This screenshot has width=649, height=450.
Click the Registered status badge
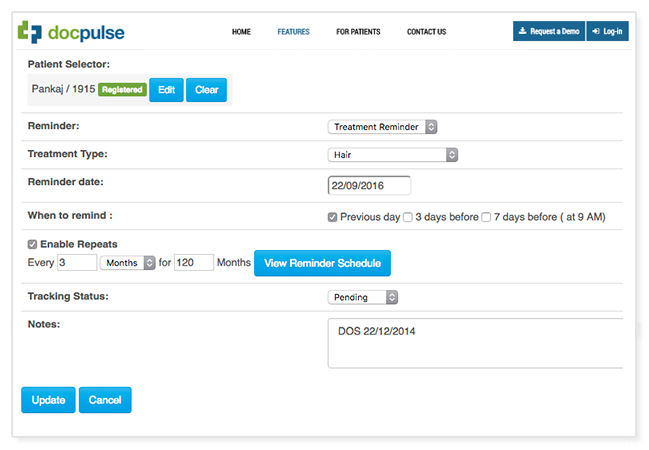122,90
